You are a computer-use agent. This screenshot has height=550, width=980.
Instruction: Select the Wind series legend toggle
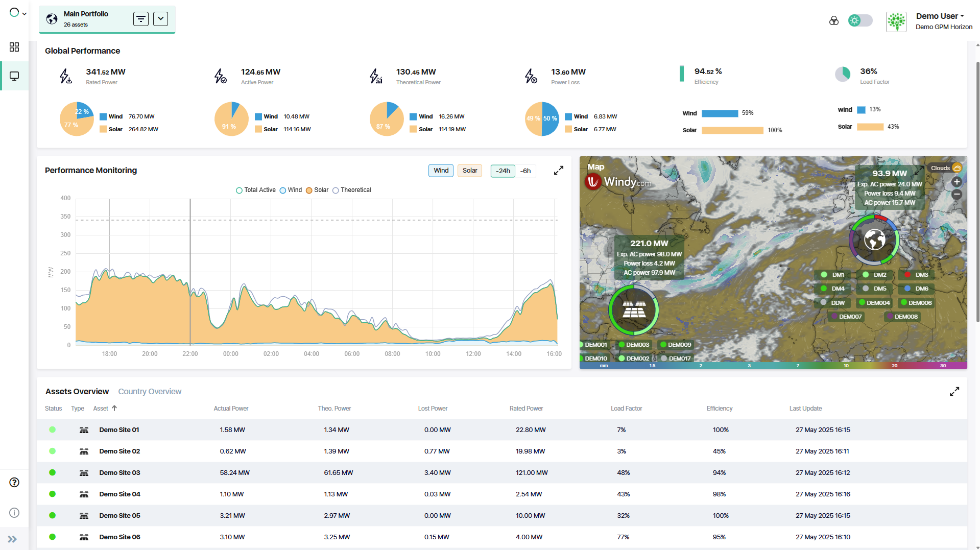tap(290, 190)
